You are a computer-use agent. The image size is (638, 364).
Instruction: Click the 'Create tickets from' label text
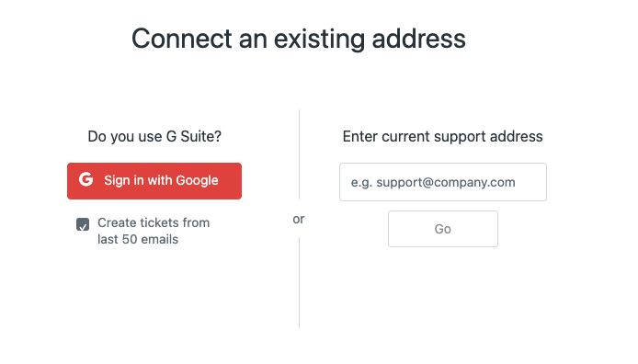[154, 222]
